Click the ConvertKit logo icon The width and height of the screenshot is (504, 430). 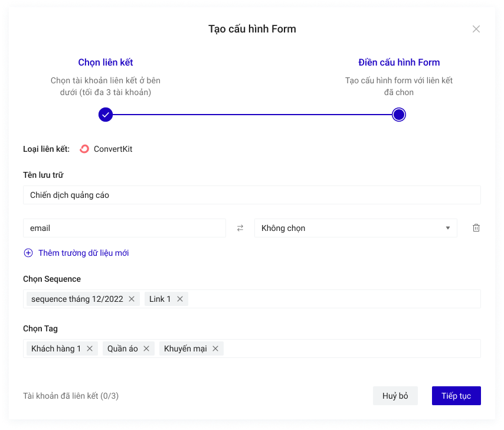(84, 149)
